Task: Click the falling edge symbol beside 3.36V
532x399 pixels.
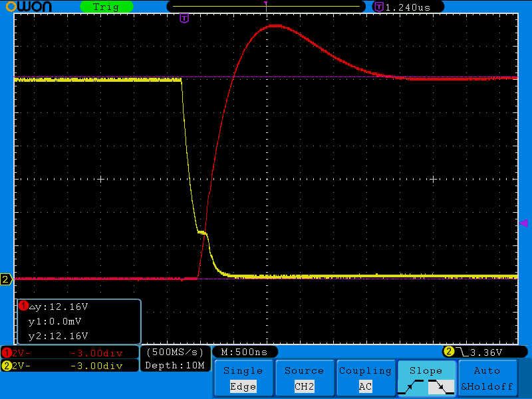Action: [462, 352]
